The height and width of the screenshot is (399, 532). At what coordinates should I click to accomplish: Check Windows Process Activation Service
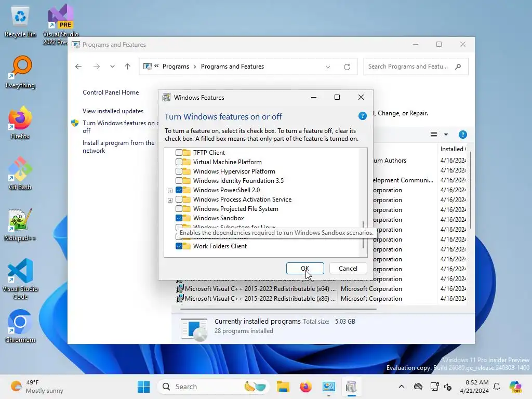pos(179,199)
